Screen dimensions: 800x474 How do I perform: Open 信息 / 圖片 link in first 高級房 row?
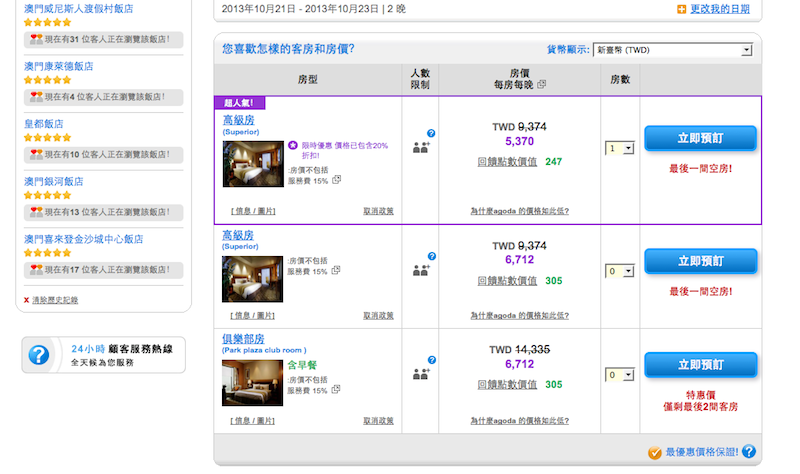coord(253,211)
